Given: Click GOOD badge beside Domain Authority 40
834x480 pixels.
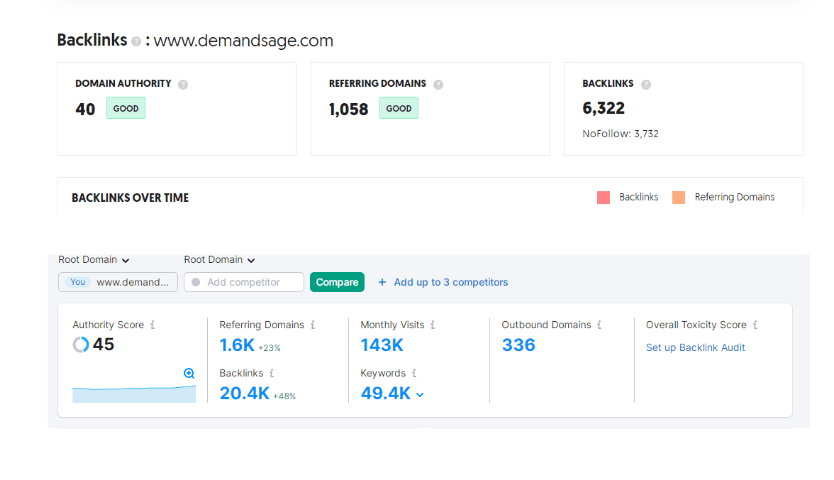Looking at the screenshot, I should point(126,108).
